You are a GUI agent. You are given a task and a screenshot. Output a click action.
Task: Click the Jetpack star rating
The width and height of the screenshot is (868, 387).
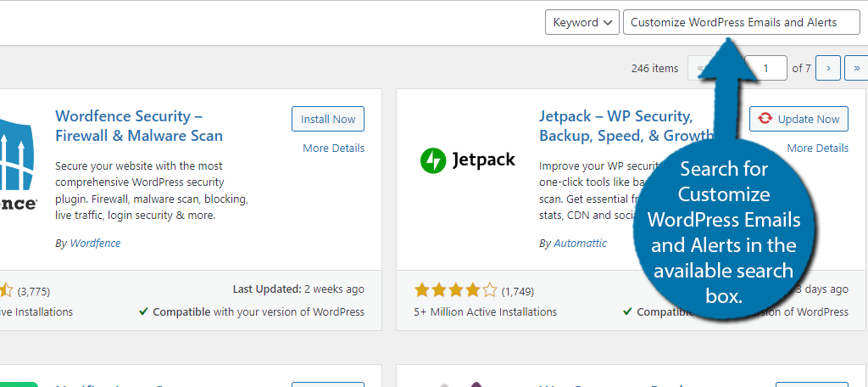(x=455, y=291)
